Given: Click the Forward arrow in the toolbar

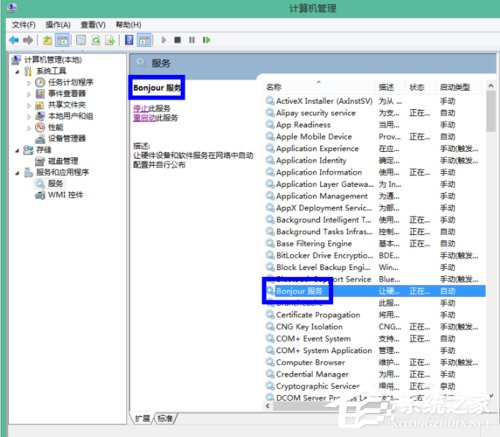Looking at the screenshot, I should tap(28, 40).
